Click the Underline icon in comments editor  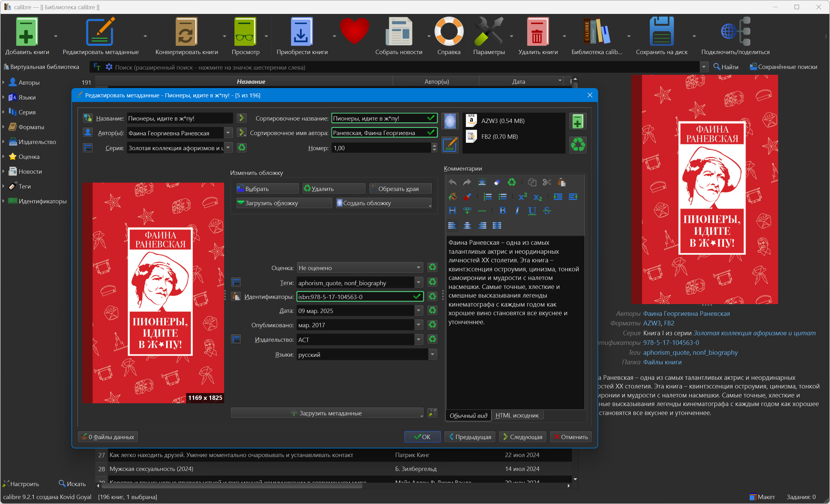click(x=532, y=211)
